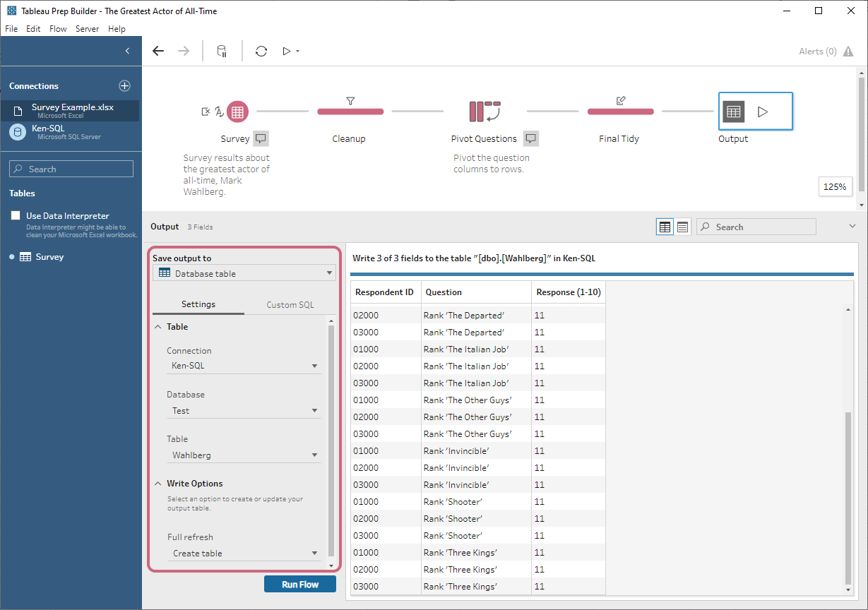The width and height of the screenshot is (868, 610).
Task: Switch the data pane to list view
Action: [682, 227]
